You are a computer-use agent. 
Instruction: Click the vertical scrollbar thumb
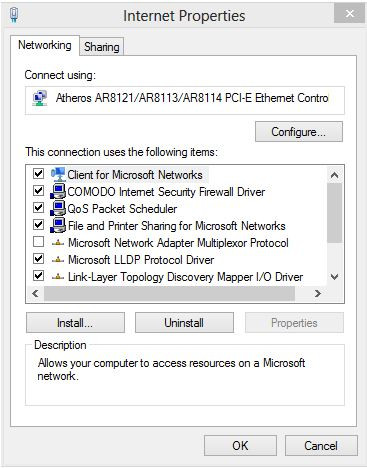(x=334, y=213)
